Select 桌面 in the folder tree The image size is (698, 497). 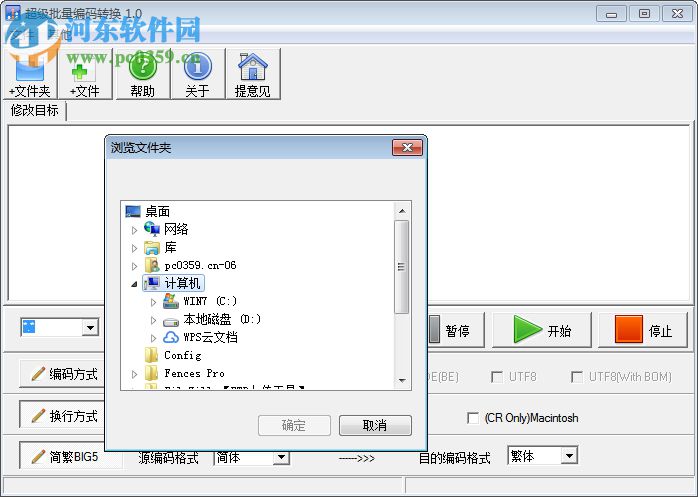(x=157, y=211)
